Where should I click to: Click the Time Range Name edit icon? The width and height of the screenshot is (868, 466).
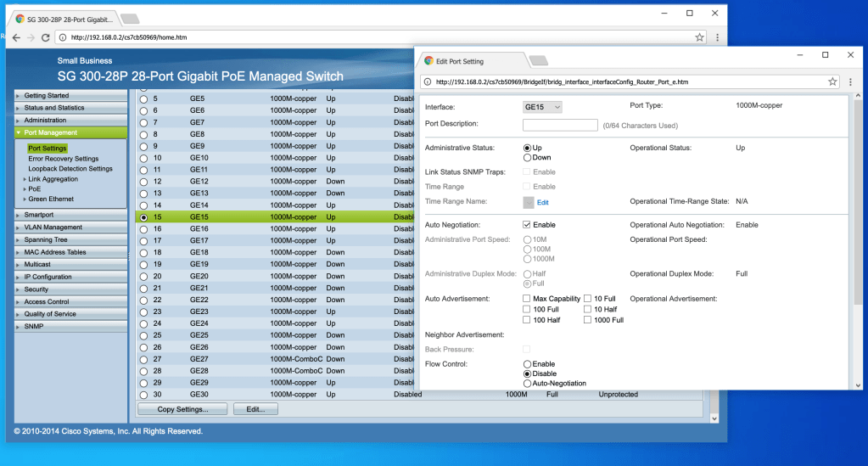point(529,202)
